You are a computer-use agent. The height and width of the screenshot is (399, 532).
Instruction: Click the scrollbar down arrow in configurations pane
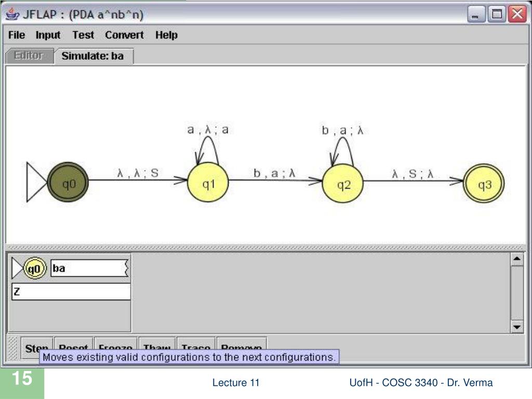click(x=517, y=327)
